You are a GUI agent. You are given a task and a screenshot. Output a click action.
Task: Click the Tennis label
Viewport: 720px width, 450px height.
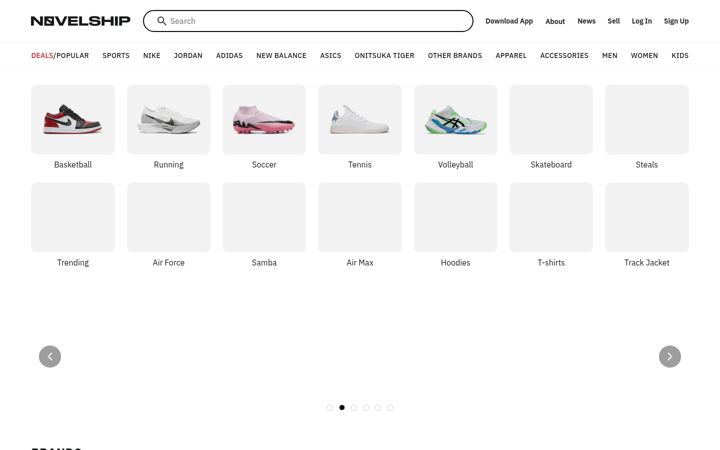tap(360, 164)
